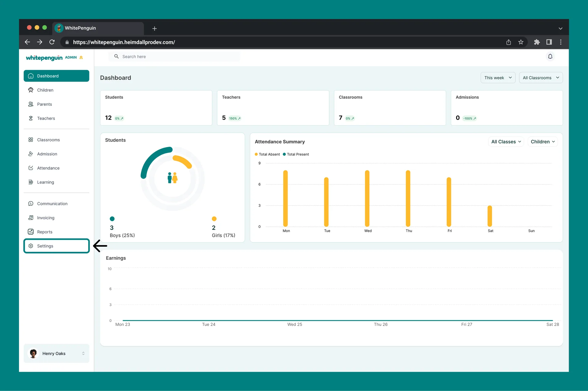Open a new browser tab
Viewport: 588px width, 391px height.
pos(154,28)
